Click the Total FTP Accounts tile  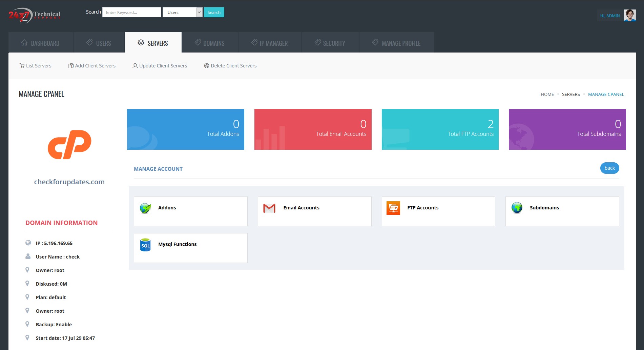click(440, 129)
